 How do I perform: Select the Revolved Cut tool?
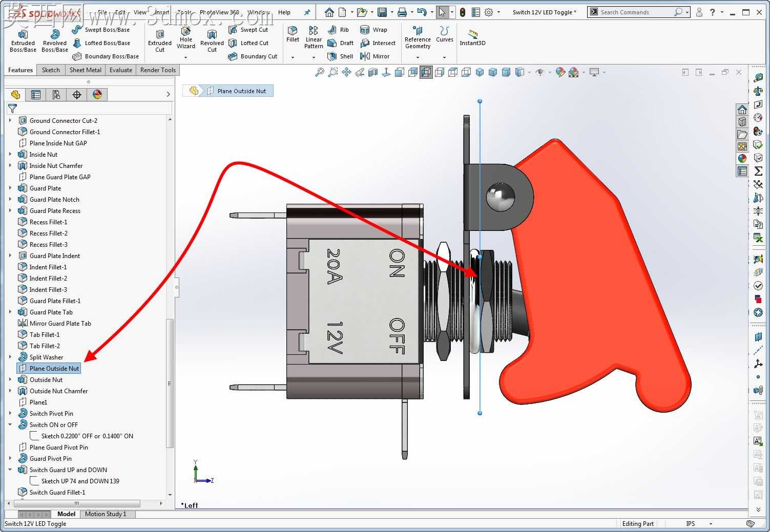(x=212, y=40)
